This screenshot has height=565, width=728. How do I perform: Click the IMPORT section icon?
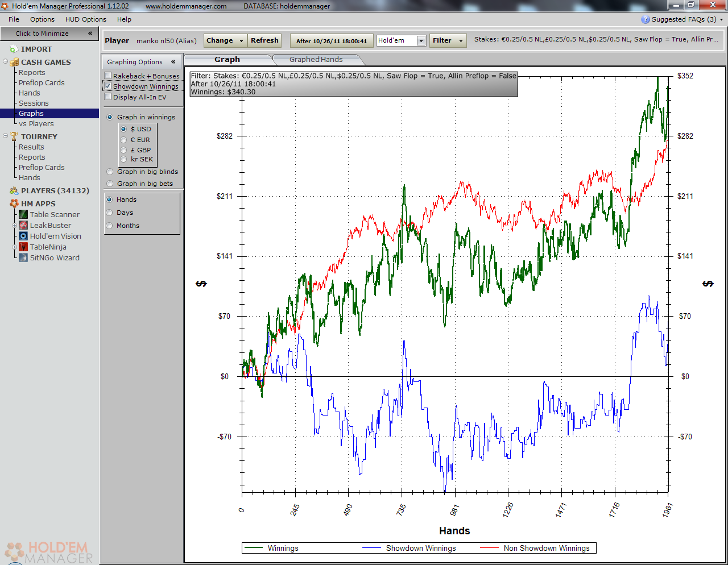(14, 49)
